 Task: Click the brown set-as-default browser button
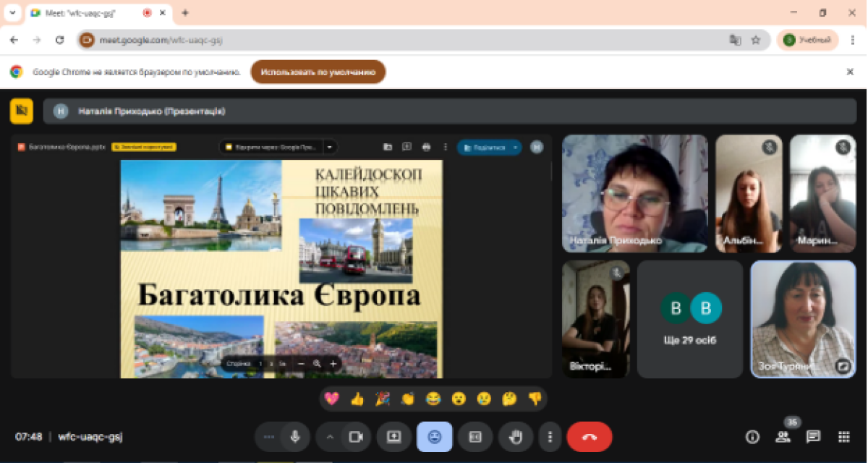click(x=318, y=72)
